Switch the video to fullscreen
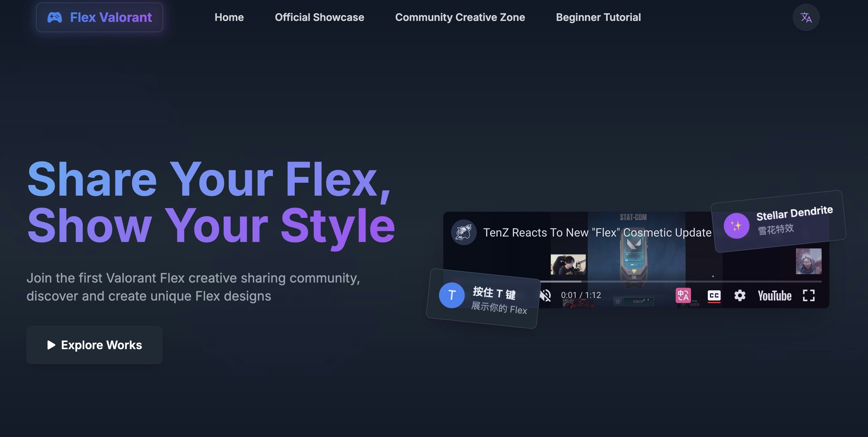 [x=809, y=295]
